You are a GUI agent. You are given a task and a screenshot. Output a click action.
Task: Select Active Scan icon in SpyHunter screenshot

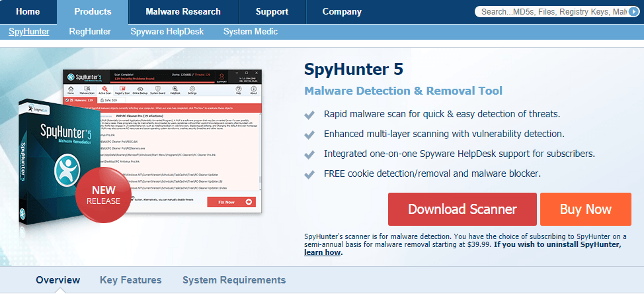[104, 89]
